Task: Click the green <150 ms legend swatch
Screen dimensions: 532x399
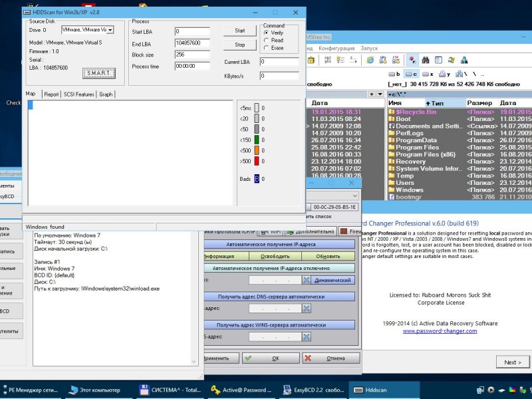Action: 257,140
